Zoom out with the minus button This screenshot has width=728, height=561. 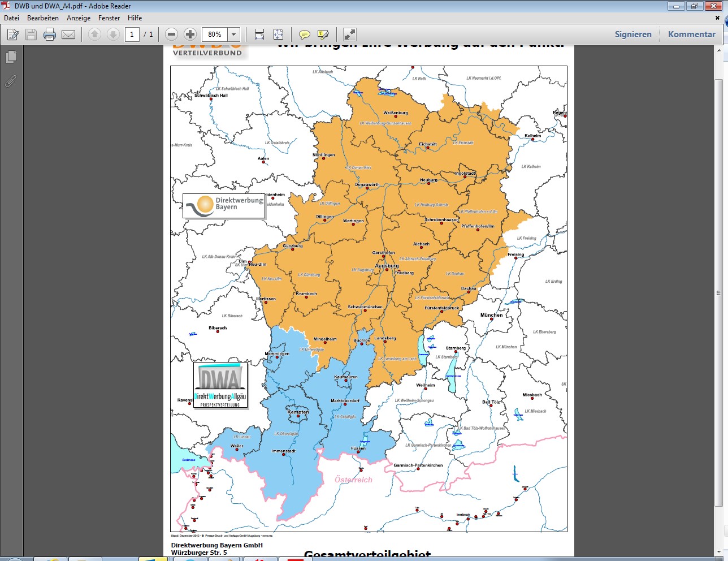pyautogui.click(x=172, y=34)
